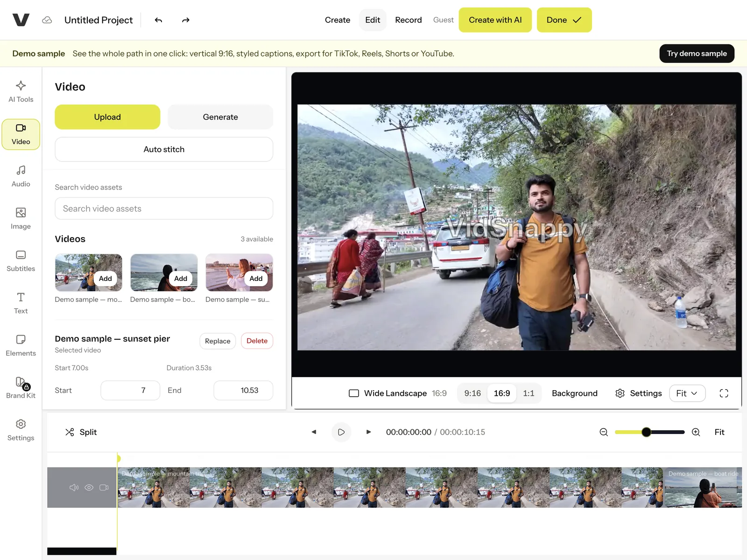The height and width of the screenshot is (560, 747).
Task: Switch to the Edit tab
Action: tap(373, 20)
